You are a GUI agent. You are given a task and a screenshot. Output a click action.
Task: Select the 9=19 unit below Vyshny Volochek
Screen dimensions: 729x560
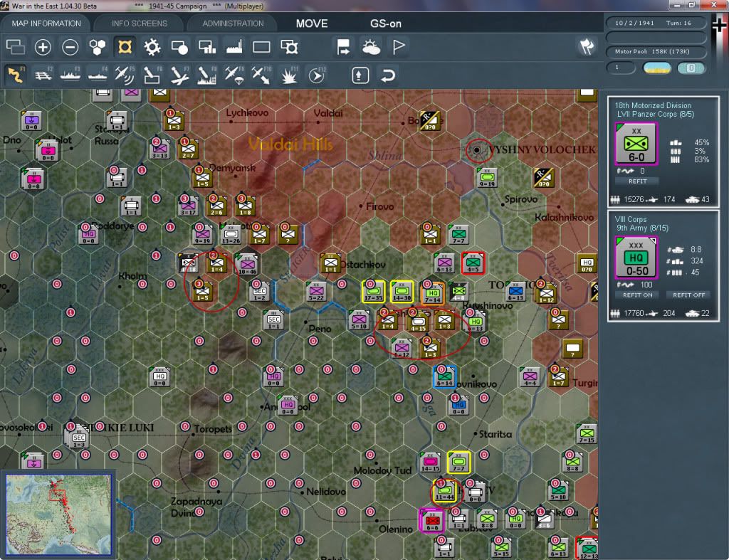(x=487, y=178)
